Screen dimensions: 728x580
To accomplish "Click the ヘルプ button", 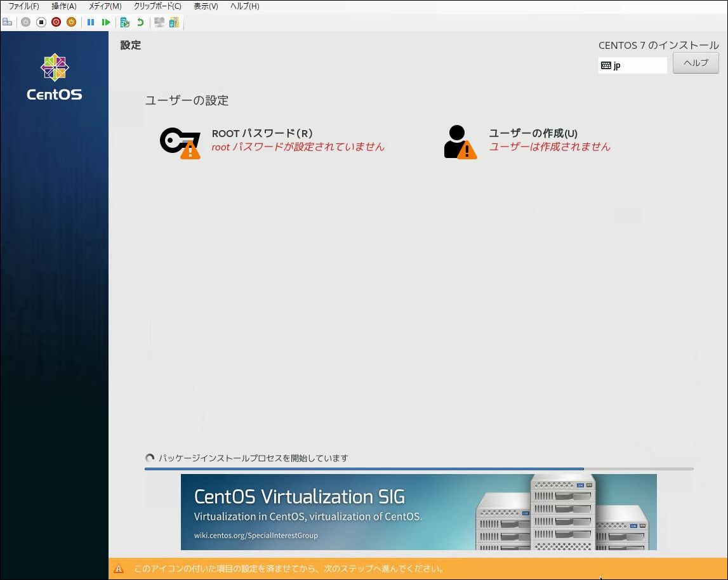I will click(x=696, y=63).
